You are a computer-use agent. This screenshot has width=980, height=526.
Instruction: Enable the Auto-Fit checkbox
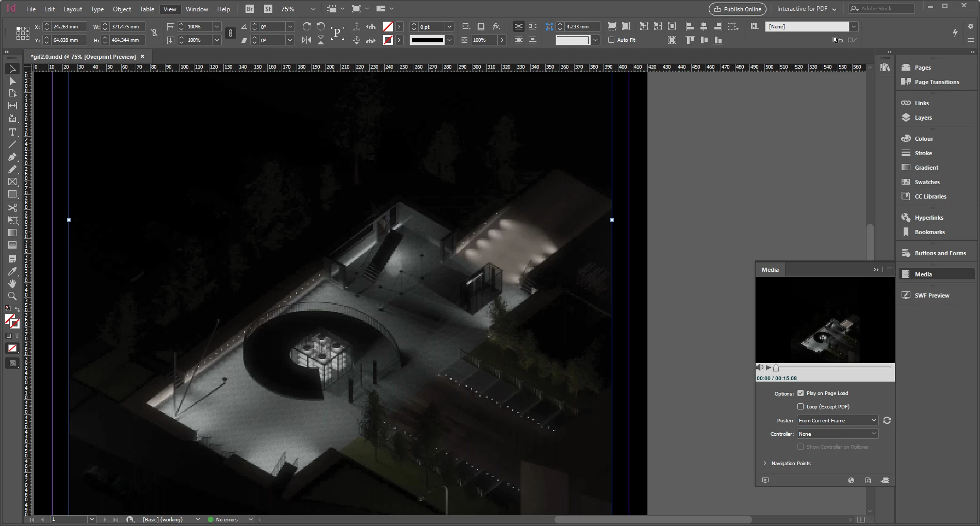tap(611, 40)
